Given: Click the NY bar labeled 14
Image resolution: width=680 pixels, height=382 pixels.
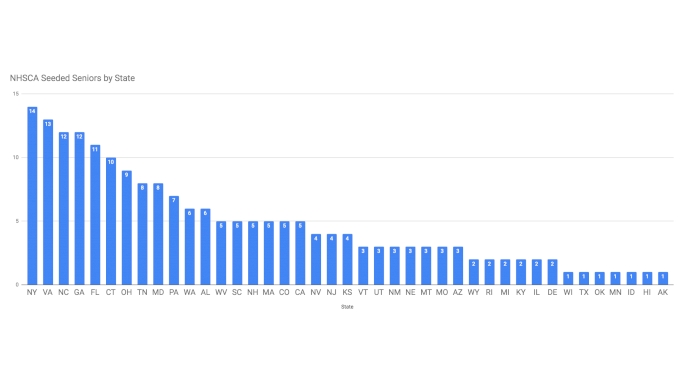Looking at the screenshot, I should 32,196.
